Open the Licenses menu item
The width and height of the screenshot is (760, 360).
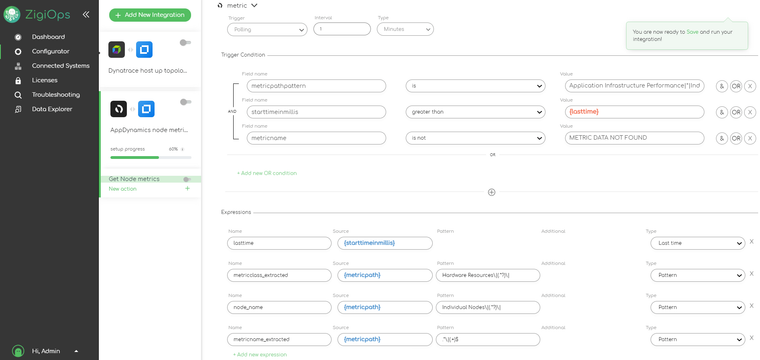click(45, 80)
